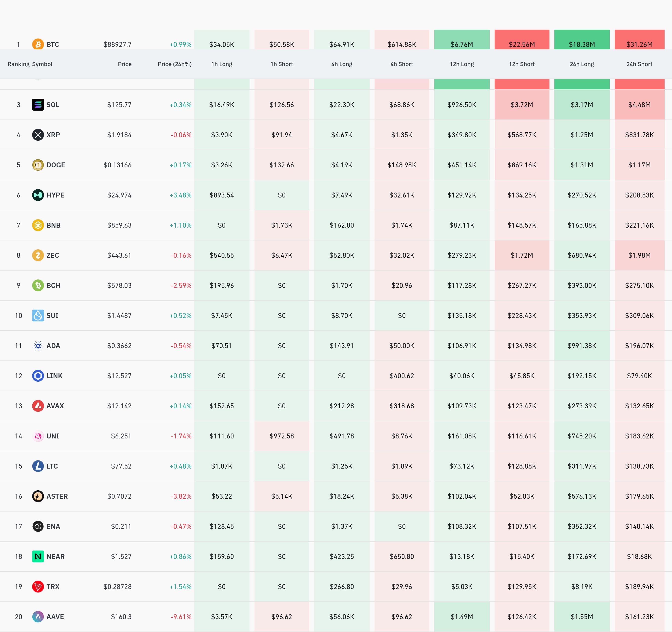The image size is (672, 632).
Task: Click the XRP coin icon
Action: click(x=38, y=135)
